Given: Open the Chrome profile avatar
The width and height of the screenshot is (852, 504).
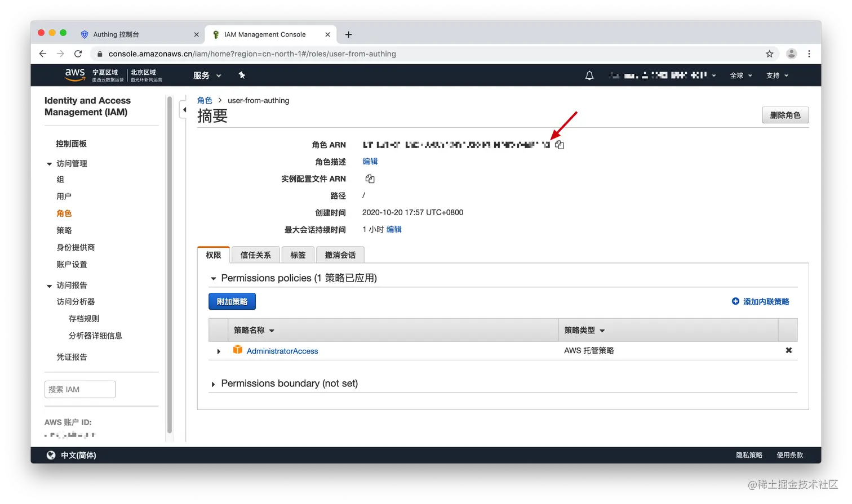Looking at the screenshot, I should [x=791, y=53].
